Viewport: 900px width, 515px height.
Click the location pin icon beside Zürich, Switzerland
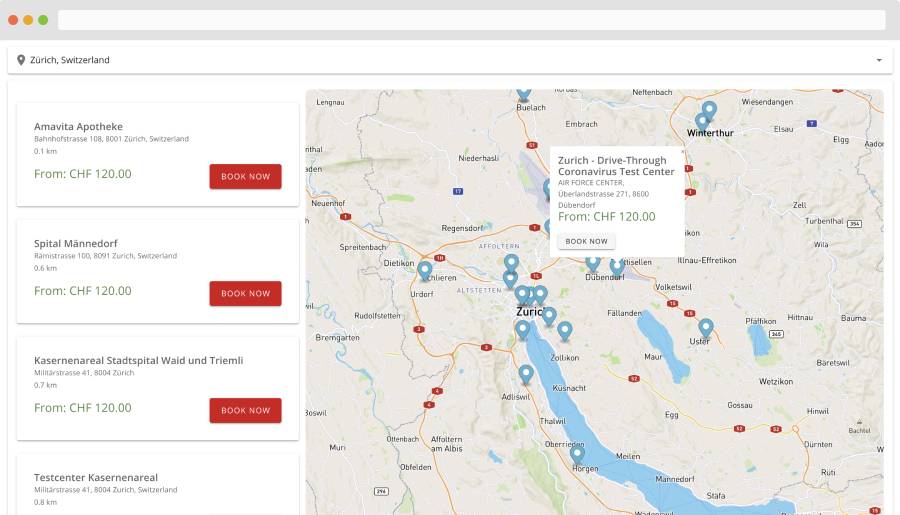point(21,60)
